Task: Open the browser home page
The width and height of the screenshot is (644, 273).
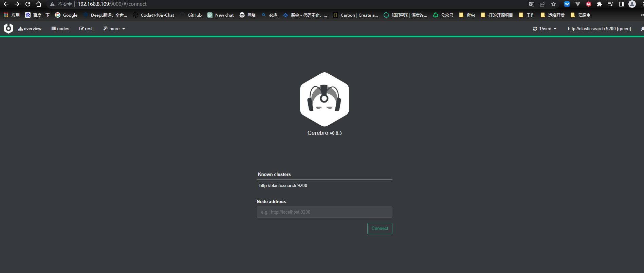Action: (x=39, y=4)
